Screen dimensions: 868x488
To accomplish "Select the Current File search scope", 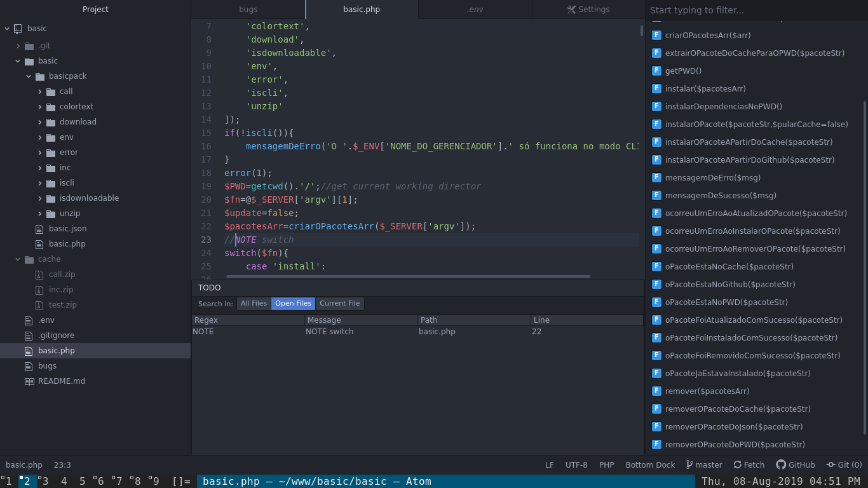I will (x=339, y=304).
